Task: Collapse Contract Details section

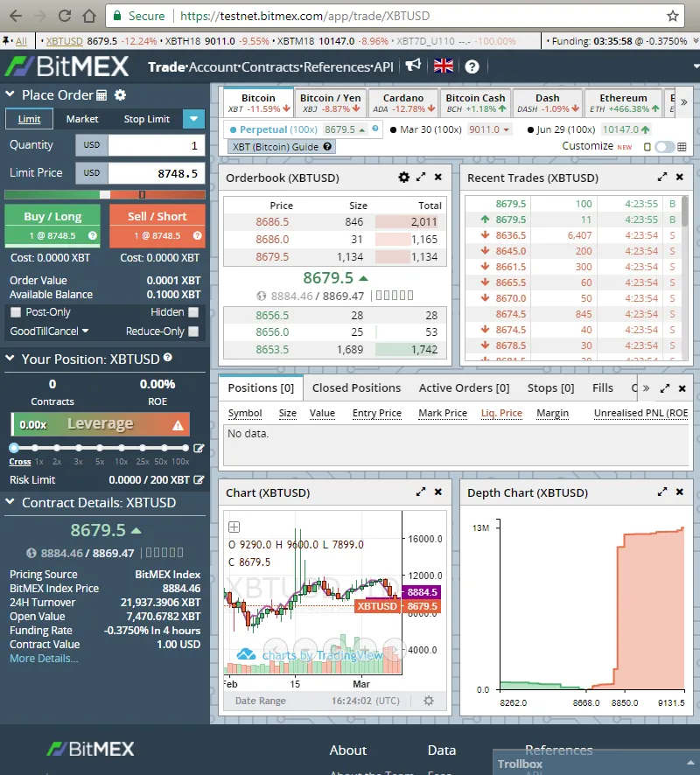Action: point(10,502)
